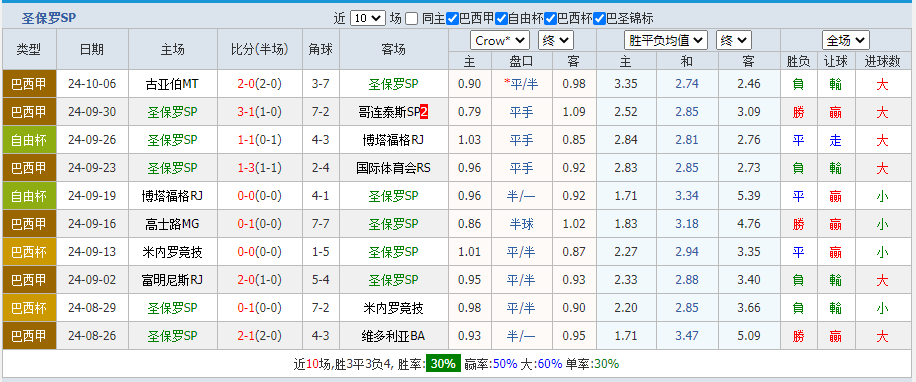Screen dimensions: 916x382
Task: Click the 单率:30% statistic
Action: click(592, 364)
